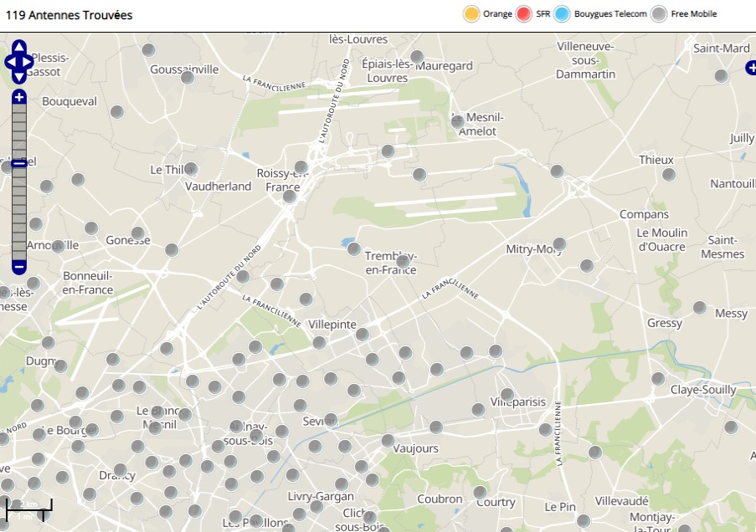Click the antenna marker near Bouqueval

click(117, 112)
